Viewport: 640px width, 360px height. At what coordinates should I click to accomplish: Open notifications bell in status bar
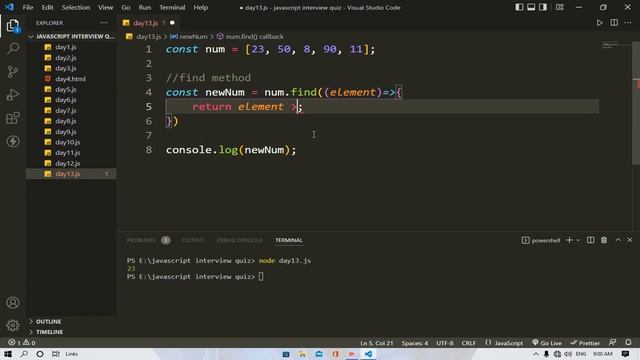pyautogui.click(x=628, y=342)
